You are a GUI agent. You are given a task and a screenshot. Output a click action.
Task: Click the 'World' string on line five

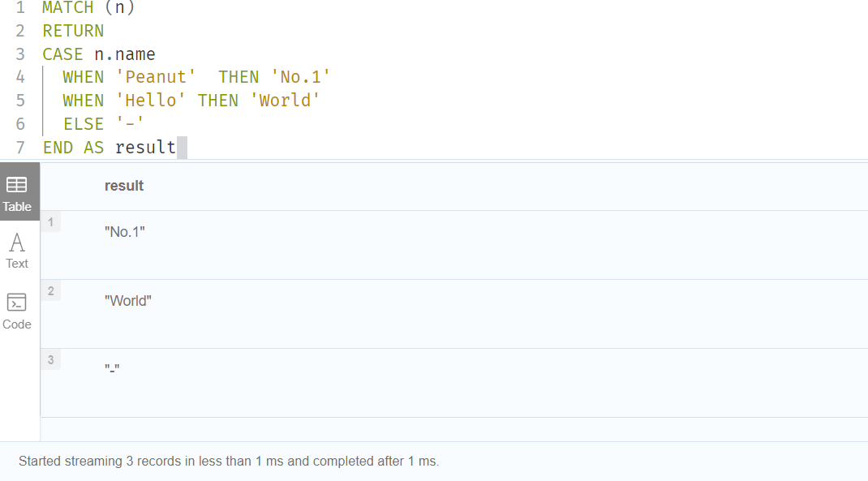pyautogui.click(x=285, y=101)
